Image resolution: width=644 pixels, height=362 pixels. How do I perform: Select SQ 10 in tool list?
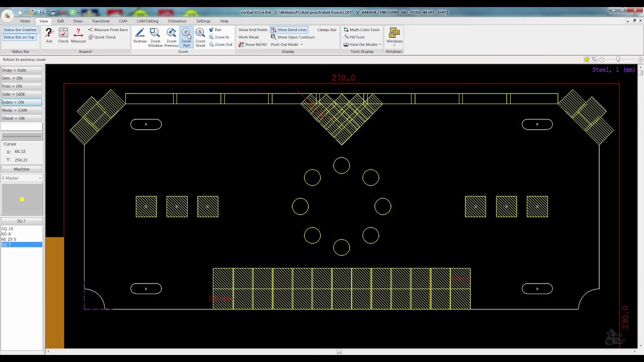click(x=21, y=229)
